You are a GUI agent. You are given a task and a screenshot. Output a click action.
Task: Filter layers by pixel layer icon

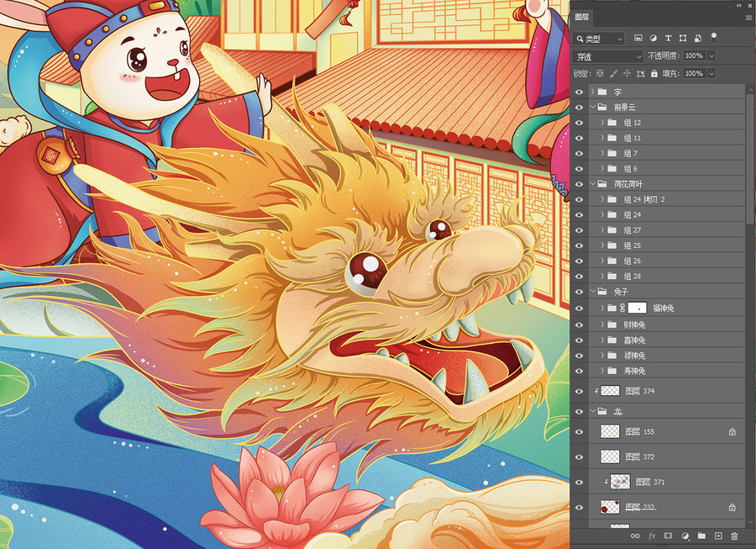pyautogui.click(x=638, y=38)
